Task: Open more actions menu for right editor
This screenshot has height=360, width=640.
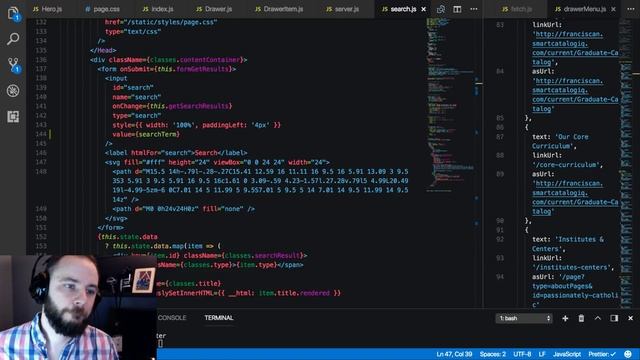Action: 631,9
